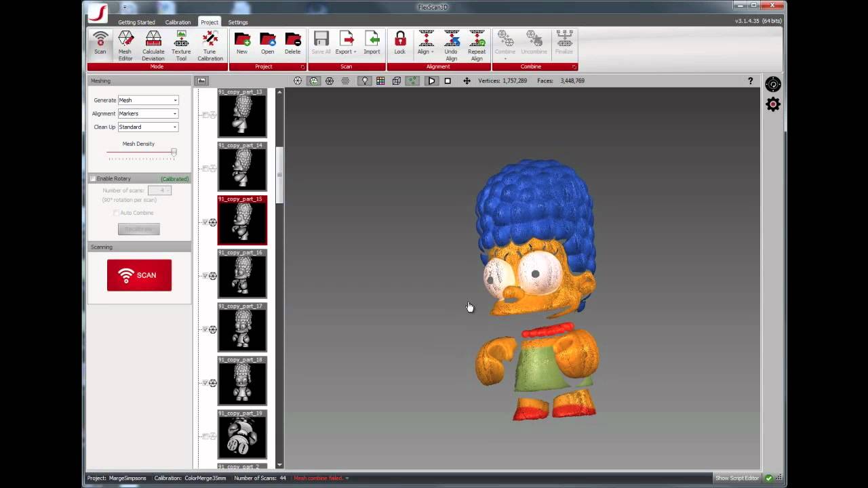
Task: Click the scan list scroll up arrow
Action: pos(279,91)
